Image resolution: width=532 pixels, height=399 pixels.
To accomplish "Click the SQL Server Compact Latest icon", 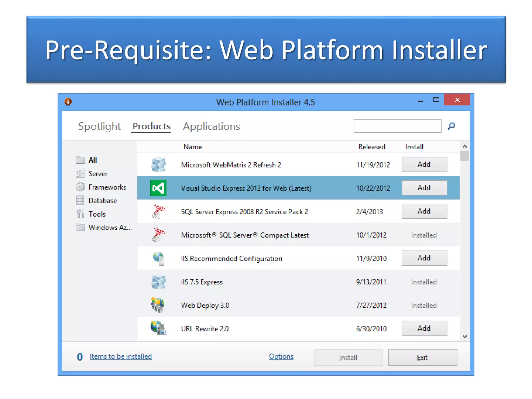I will click(158, 235).
